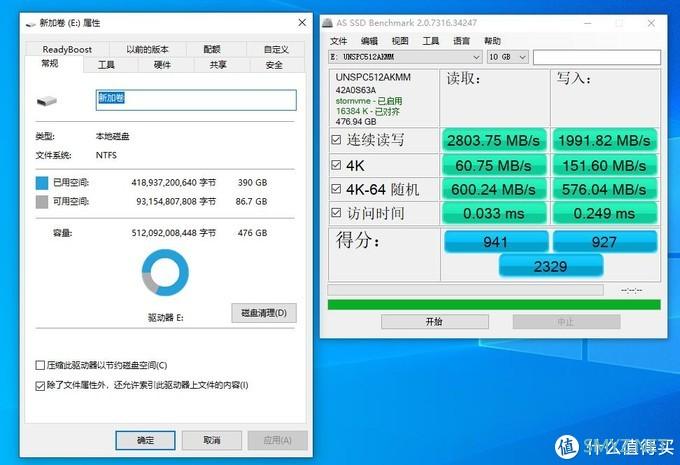
Task: Click the 0.249 ms write access time
Action: point(605,213)
